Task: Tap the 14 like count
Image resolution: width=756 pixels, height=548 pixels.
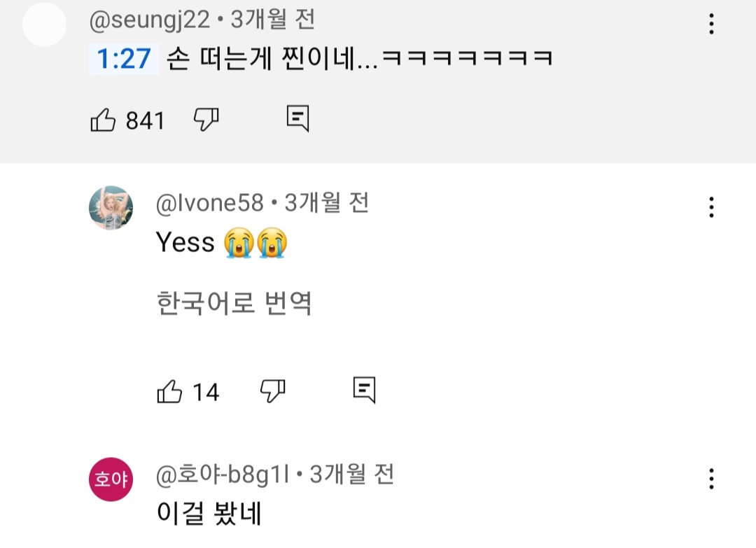Action: 206,392
